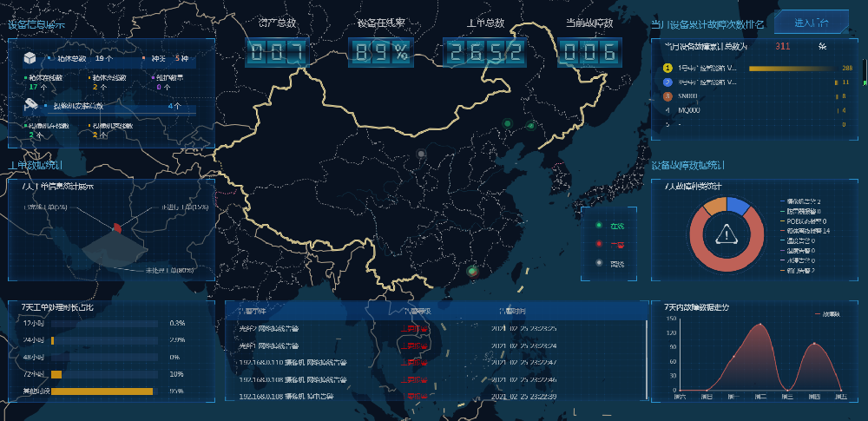Screen dimensions: 868x421
Task: Click the scrollbar of the alarm table
Action: click(645, 347)
